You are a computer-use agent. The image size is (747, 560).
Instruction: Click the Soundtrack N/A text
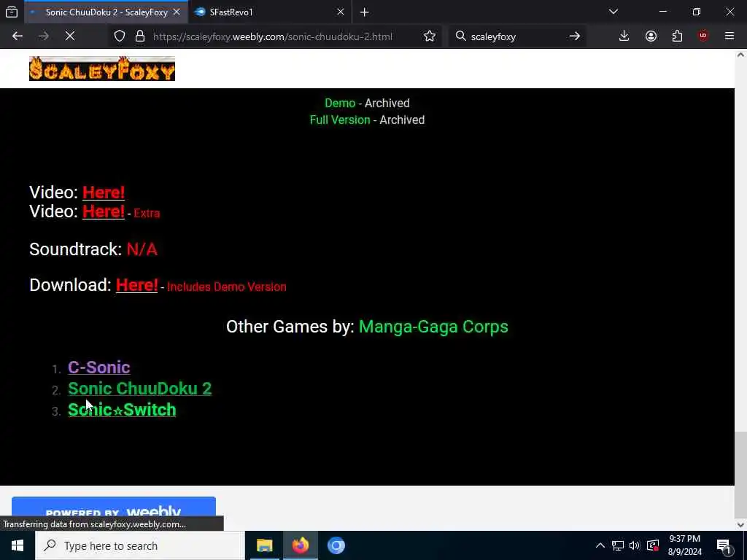tap(142, 249)
